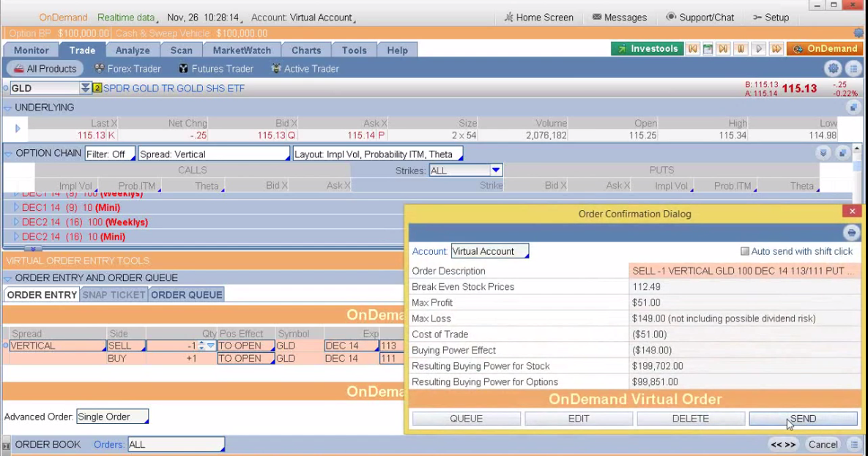Click the EDIT order button
Image resolution: width=868 pixels, height=456 pixels.
click(579, 419)
